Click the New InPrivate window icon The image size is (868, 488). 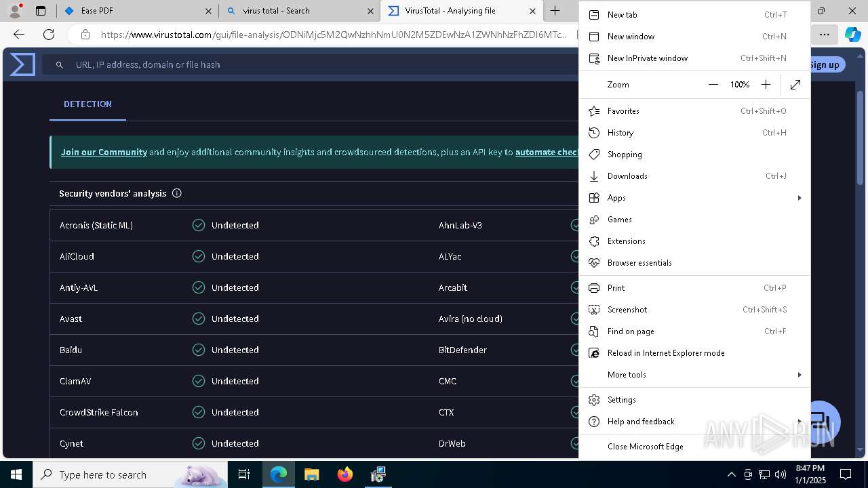coord(594,58)
